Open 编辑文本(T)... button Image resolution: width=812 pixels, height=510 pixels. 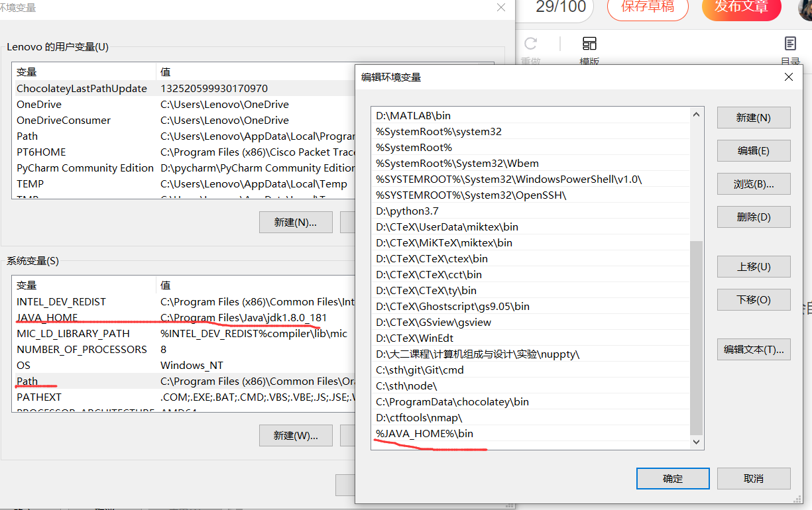coord(754,349)
